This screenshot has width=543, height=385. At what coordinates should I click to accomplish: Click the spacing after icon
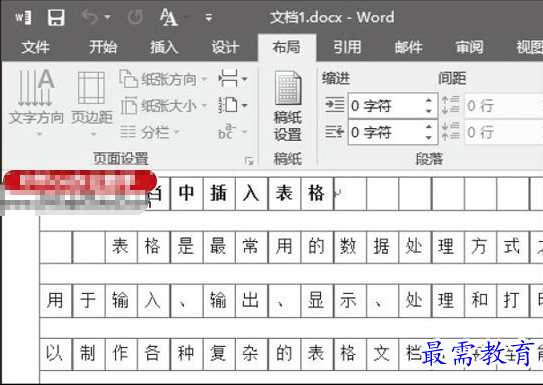coord(451,131)
